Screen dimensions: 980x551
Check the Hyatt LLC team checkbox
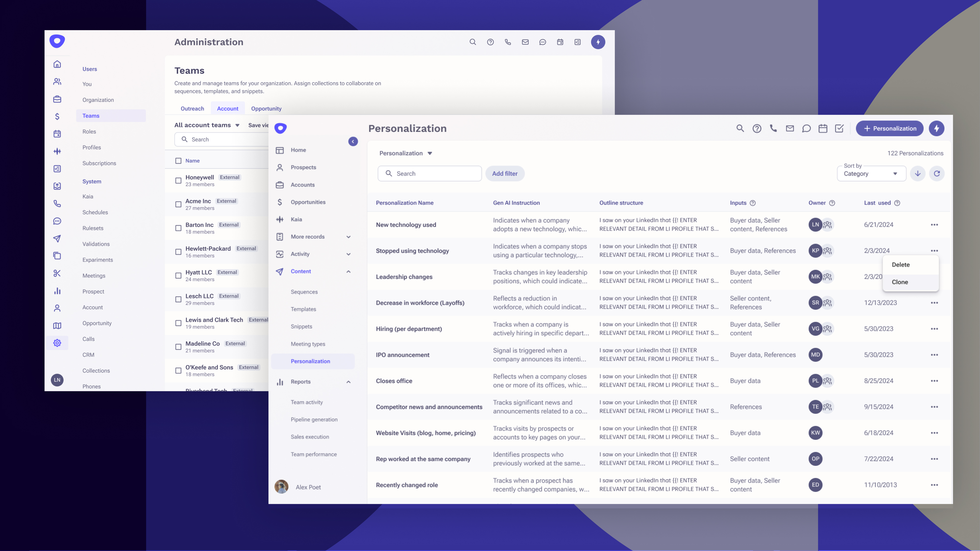coord(178,276)
